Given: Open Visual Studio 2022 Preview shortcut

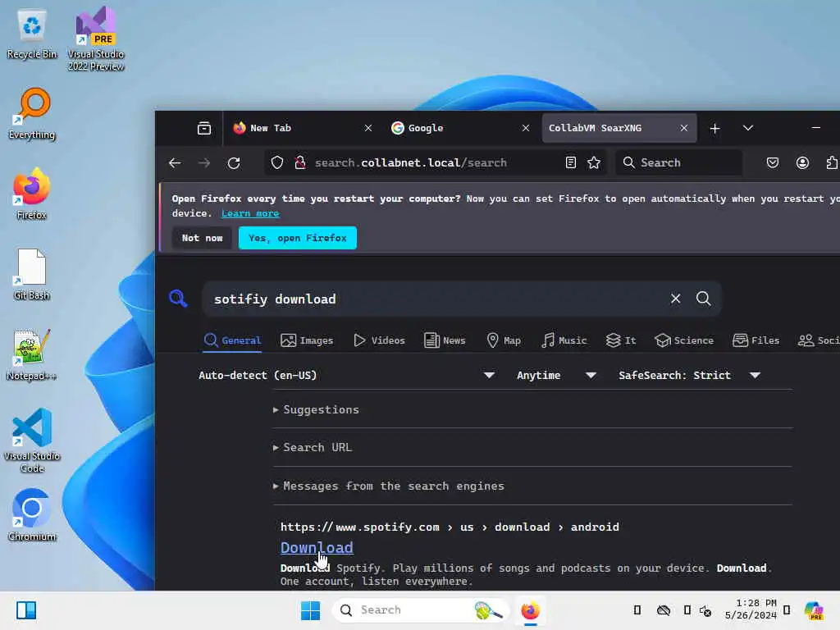Looking at the screenshot, I should [x=96, y=39].
